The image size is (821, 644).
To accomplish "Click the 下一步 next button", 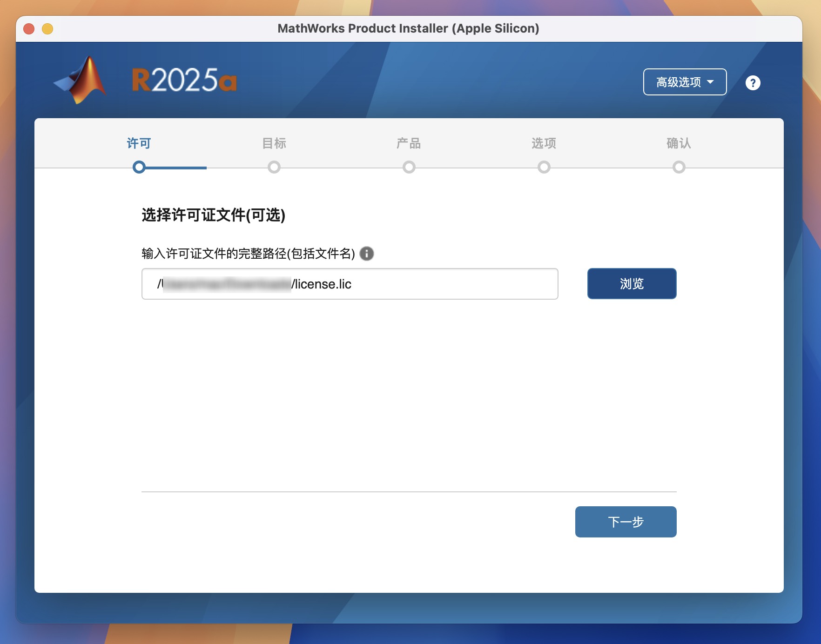I will pos(626,522).
